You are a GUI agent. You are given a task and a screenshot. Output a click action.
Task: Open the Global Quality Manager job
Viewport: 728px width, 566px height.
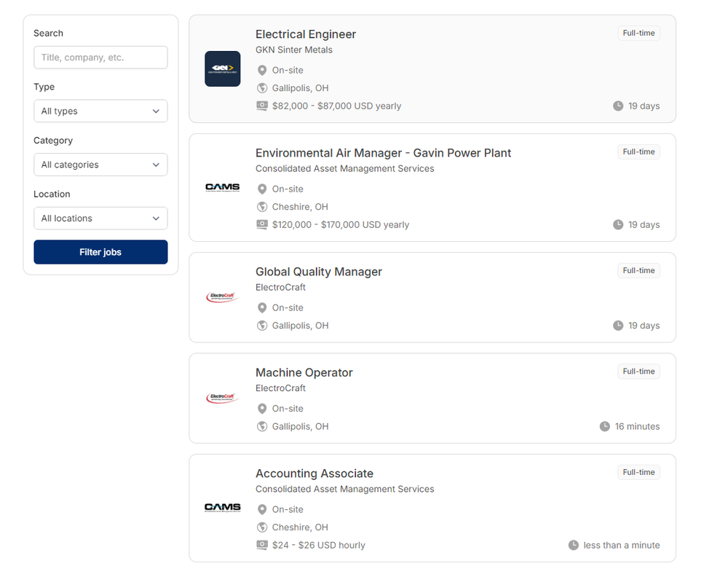click(319, 272)
